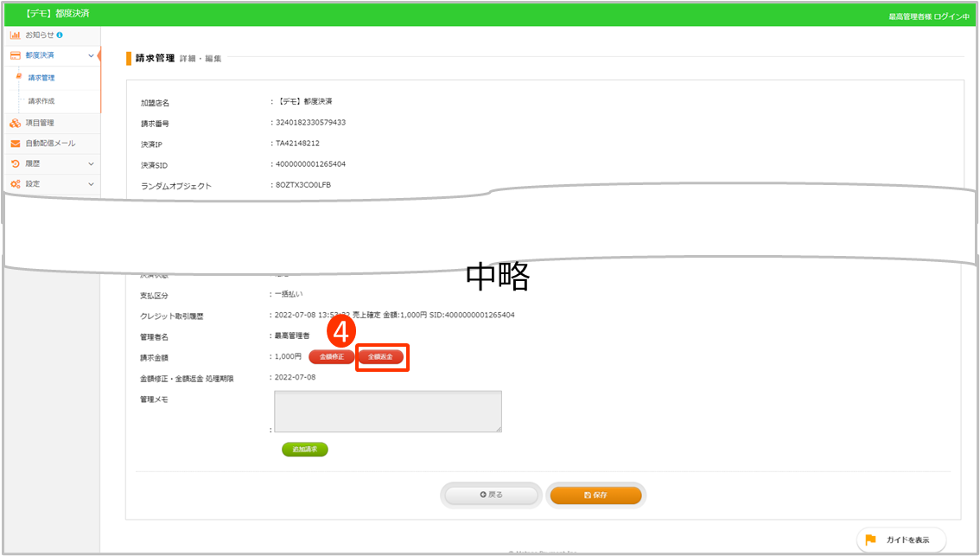Expand the 履歴 menu chevron
This screenshot has height=556, width=980.
click(x=91, y=163)
